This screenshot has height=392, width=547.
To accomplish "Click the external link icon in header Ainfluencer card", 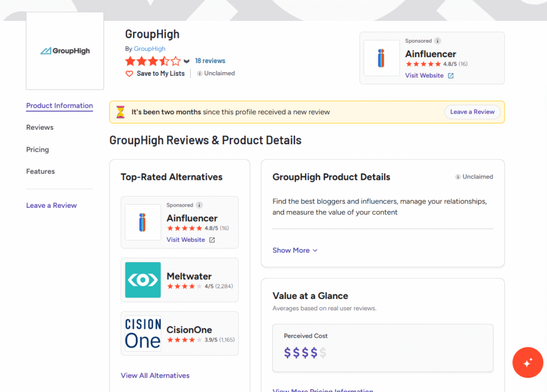I will click(x=451, y=76).
